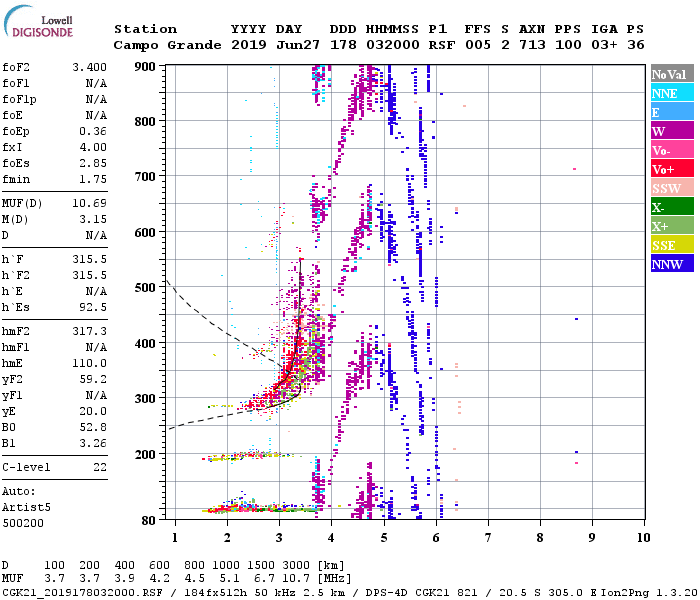Click the FFS value 005
700x600 pixels.
[x=478, y=45]
